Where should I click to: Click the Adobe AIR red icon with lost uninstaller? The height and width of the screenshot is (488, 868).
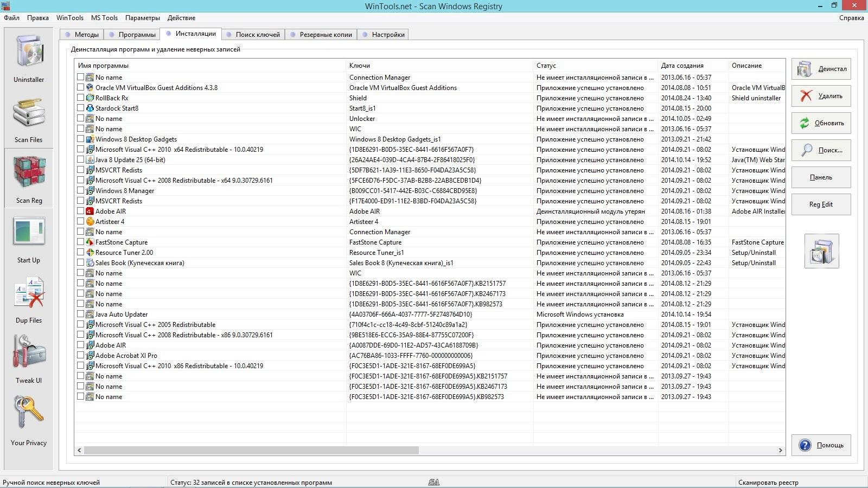click(x=90, y=211)
